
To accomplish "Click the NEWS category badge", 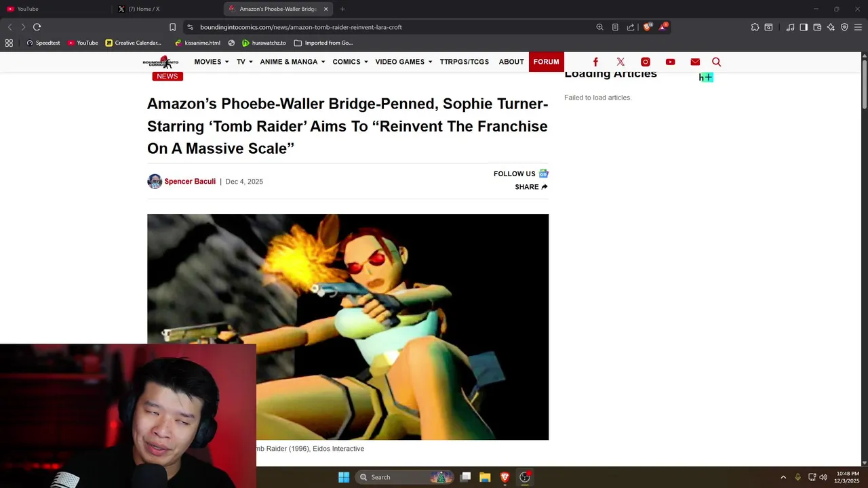I will (167, 76).
